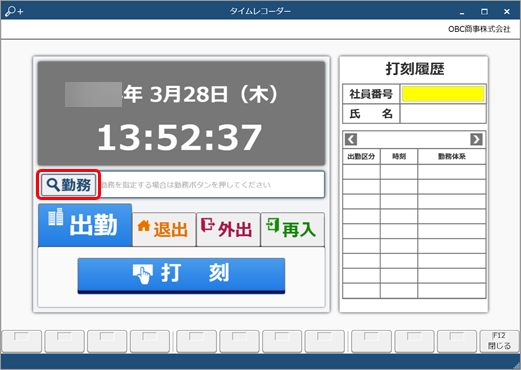Click the 13:52:37 clock display
521x370 pixels.
180,137
